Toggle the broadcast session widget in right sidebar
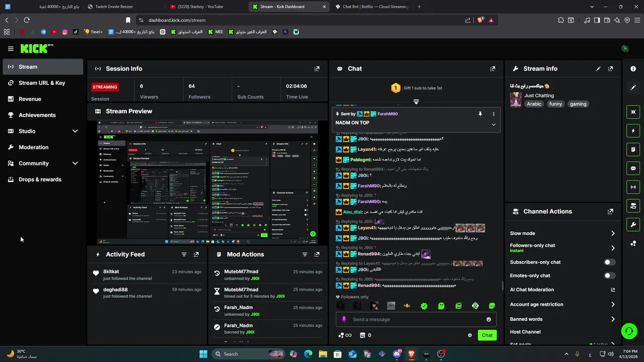The image size is (644, 362). point(633,187)
